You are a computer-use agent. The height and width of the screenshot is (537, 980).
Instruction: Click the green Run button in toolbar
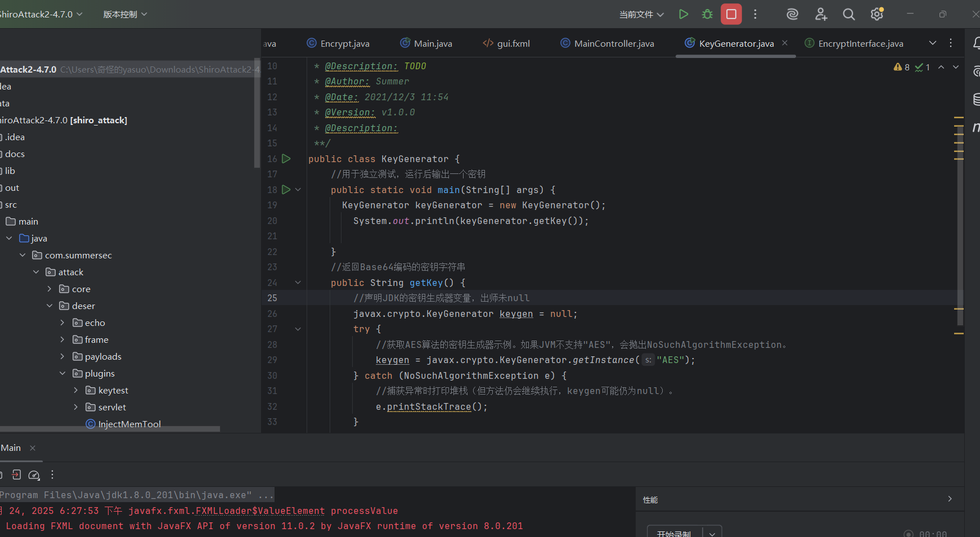[684, 15]
